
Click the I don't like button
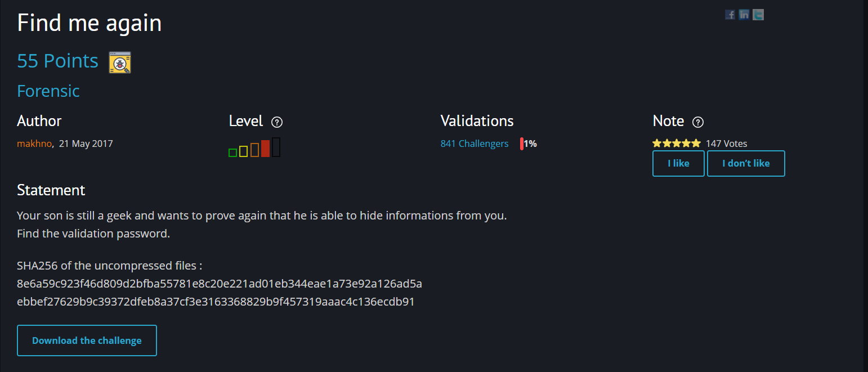(746, 164)
